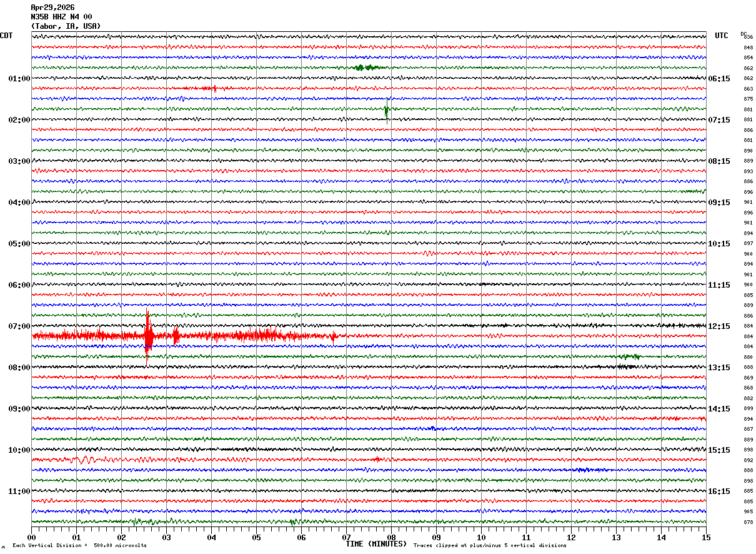Click the minute 15 axis tick label
This screenshot has width=756, height=554.
click(x=706, y=537)
